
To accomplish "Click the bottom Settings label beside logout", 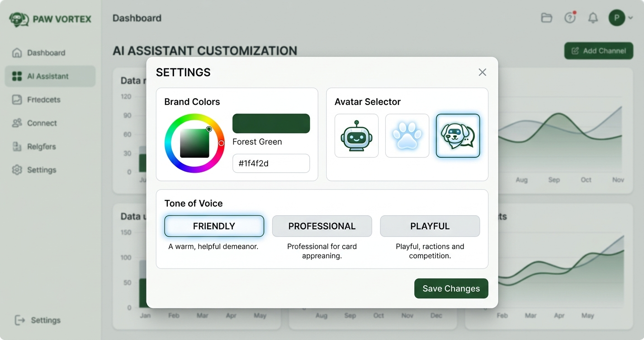I will 46,320.
